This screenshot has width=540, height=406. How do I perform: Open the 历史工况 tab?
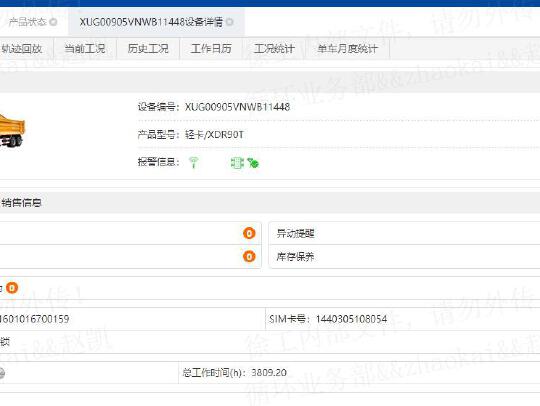pyautogui.click(x=148, y=49)
